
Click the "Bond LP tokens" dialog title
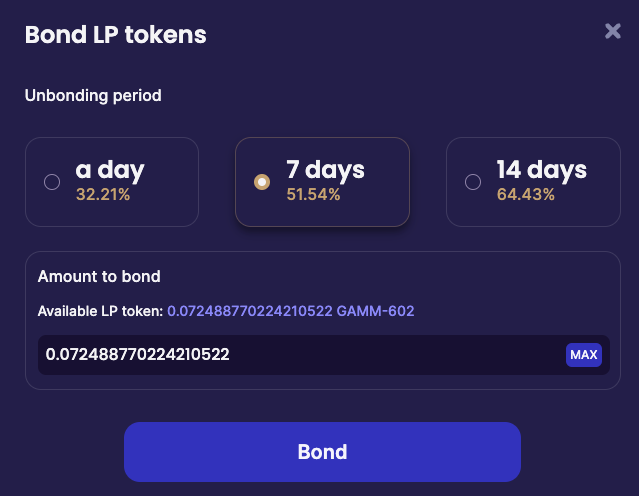click(x=115, y=35)
